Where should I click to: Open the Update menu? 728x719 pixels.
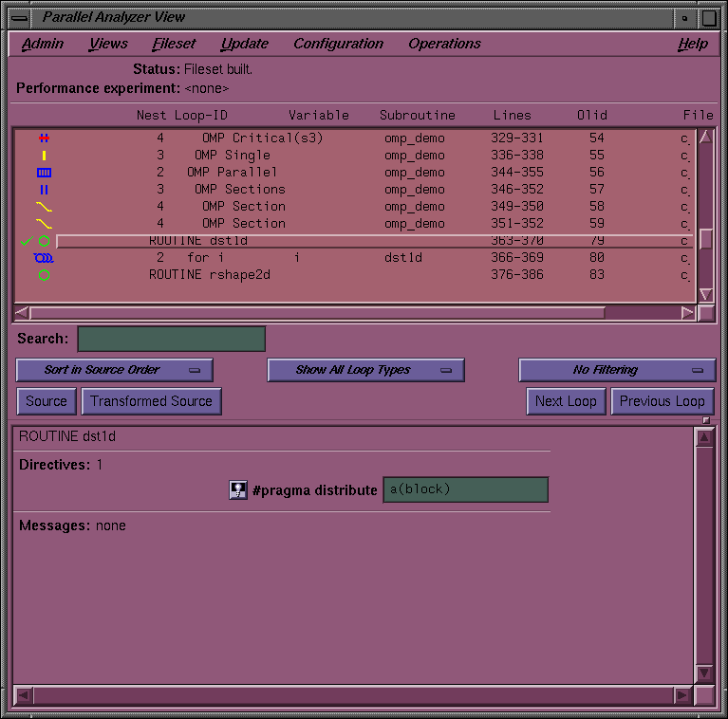pyautogui.click(x=245, y=44)
